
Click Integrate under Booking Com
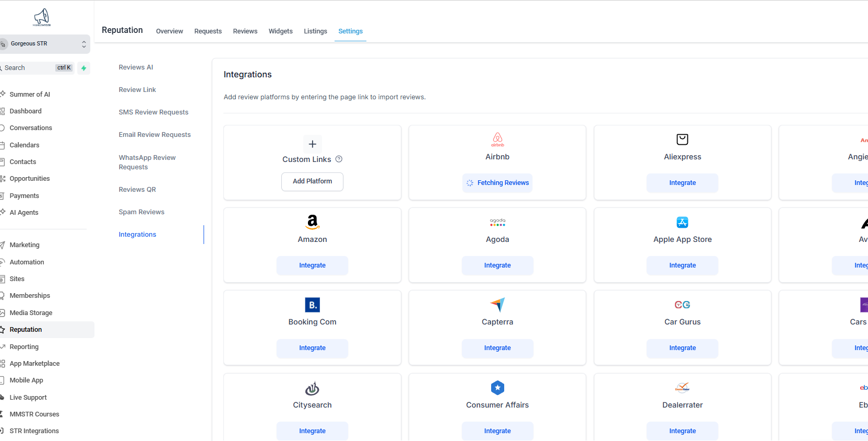click(x=312, y=348)
